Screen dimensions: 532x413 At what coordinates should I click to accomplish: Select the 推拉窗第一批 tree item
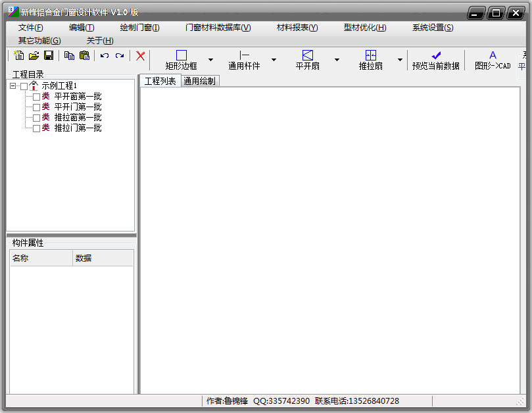[x=78, y=118]
